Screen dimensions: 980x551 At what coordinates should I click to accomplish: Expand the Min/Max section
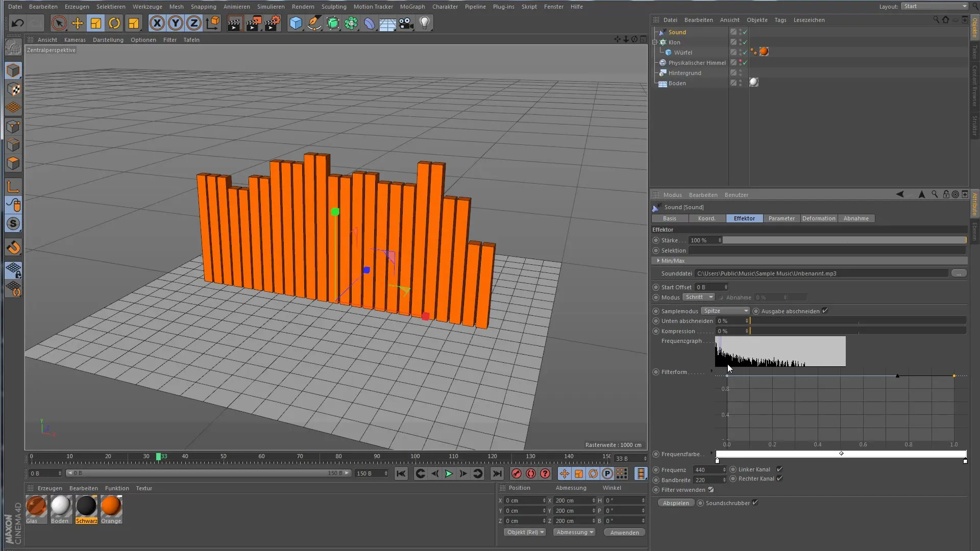(x=658, y=261)
